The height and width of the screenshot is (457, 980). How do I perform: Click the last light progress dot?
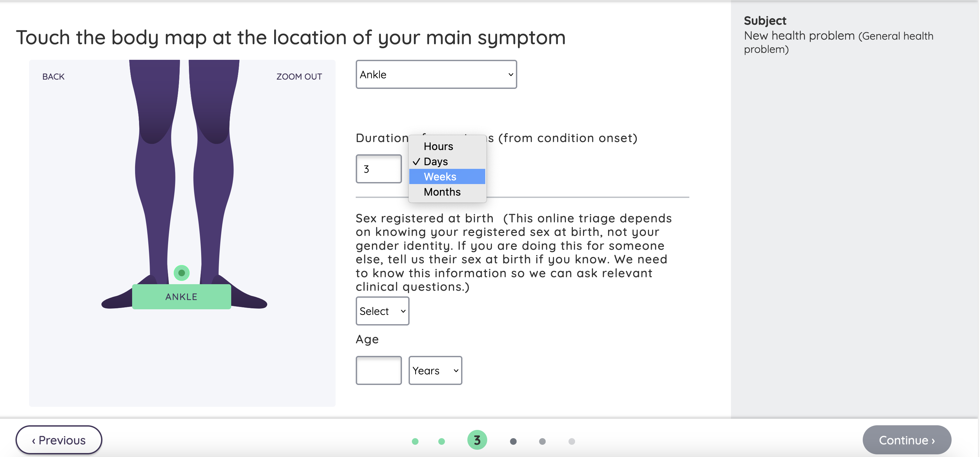click(571, 441)
